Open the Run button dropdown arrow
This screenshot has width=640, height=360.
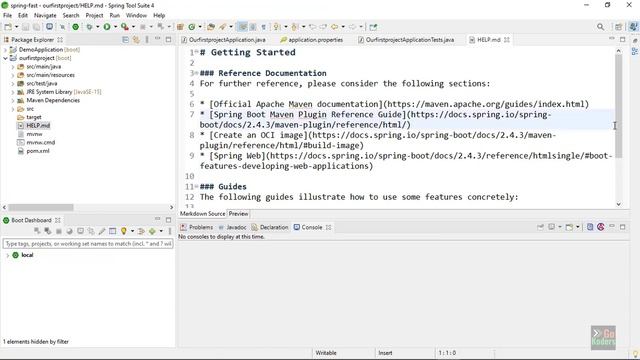[116, 27]
